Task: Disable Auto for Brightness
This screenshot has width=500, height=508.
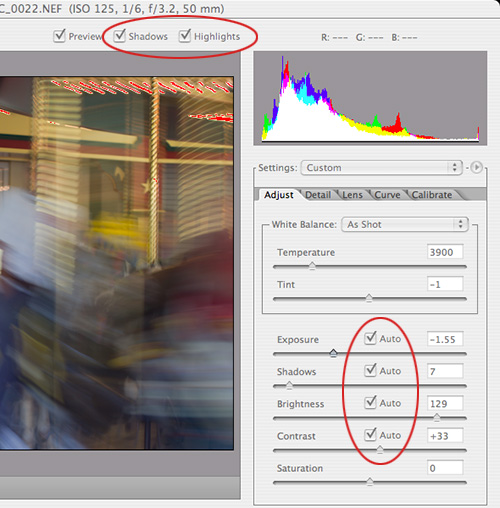Action: tap(370, 403)
